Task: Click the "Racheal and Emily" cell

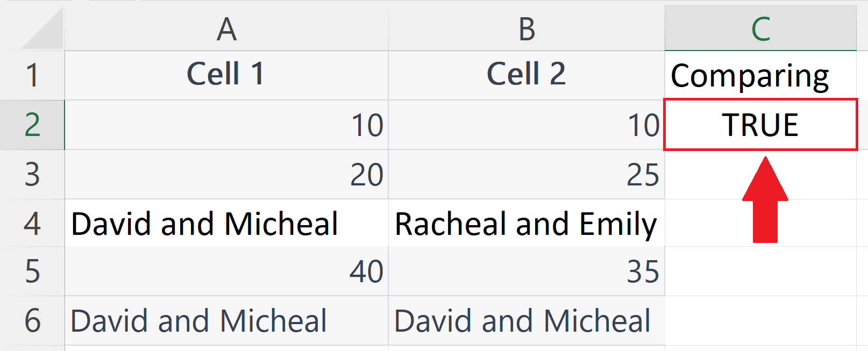Action: click(527, 224)
